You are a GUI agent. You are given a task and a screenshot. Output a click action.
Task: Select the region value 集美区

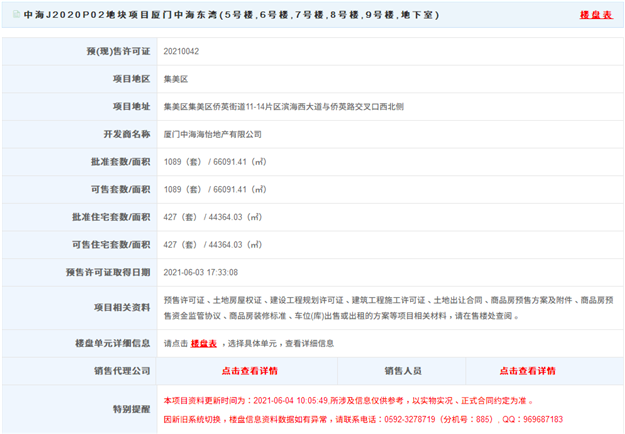[x=176, y=79]
